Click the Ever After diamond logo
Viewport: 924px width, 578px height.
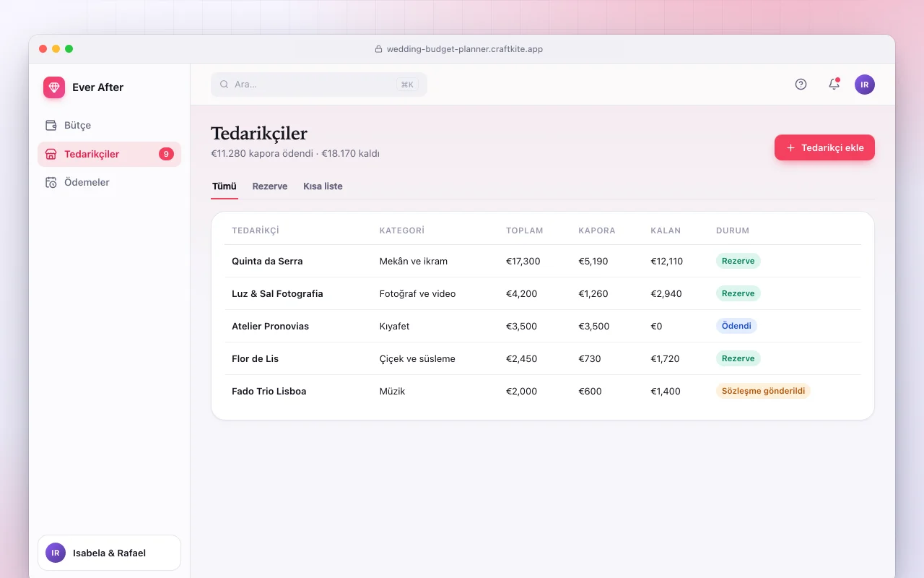[54, 87]
